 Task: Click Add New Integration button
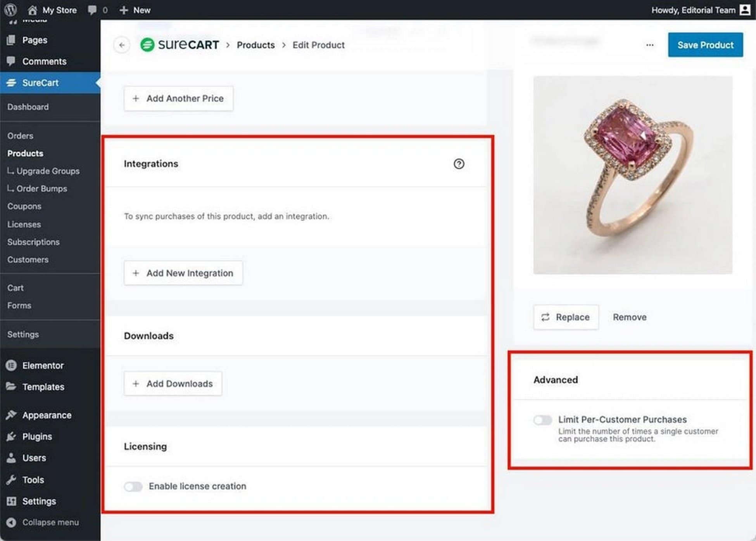[183, 273]
